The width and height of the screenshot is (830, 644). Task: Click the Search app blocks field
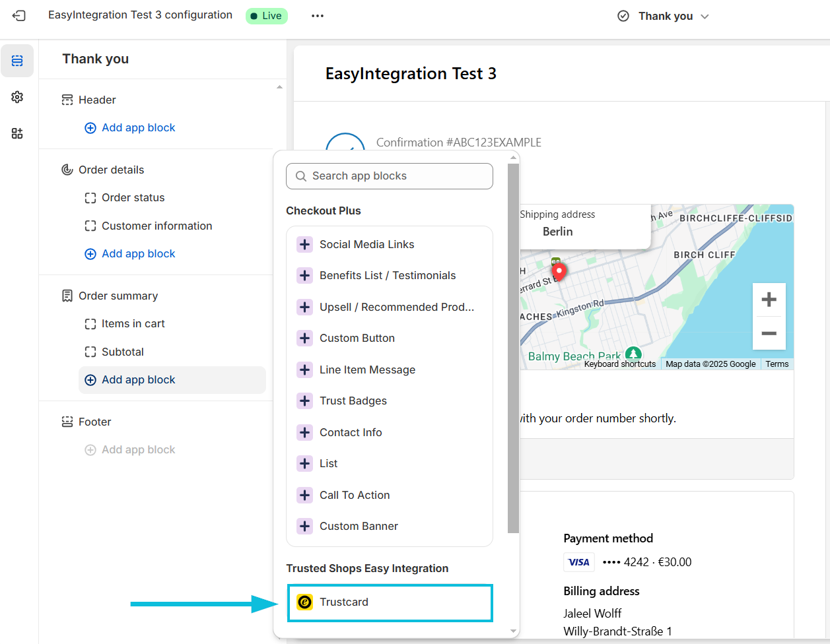(390, 176)
